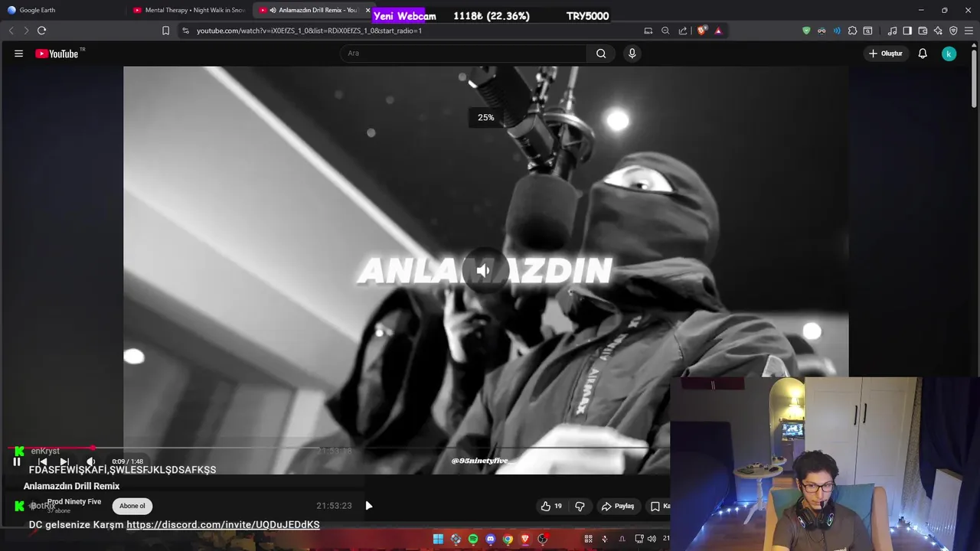
Task: Open the music note playlist icon
Action: click(x=892, y=31)
